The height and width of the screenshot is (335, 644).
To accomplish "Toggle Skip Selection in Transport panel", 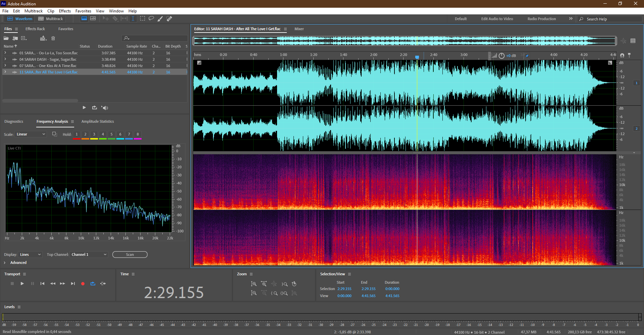I will [103, 284].
